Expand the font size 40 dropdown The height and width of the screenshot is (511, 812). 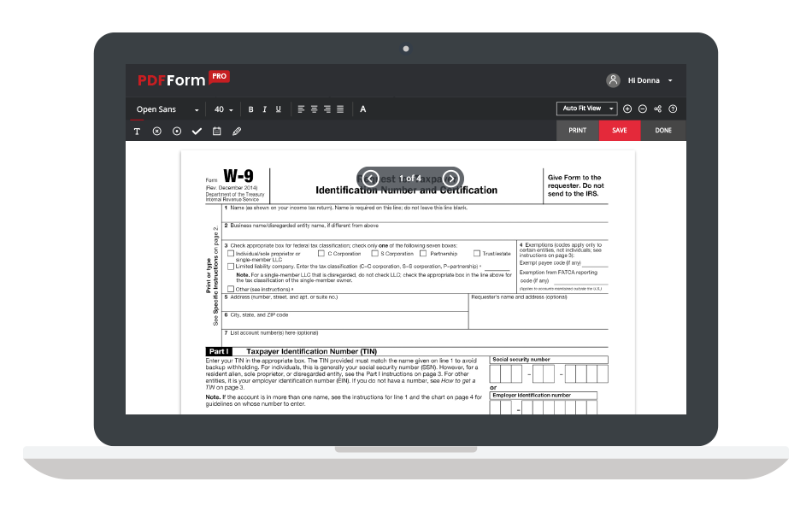[224, 109]
